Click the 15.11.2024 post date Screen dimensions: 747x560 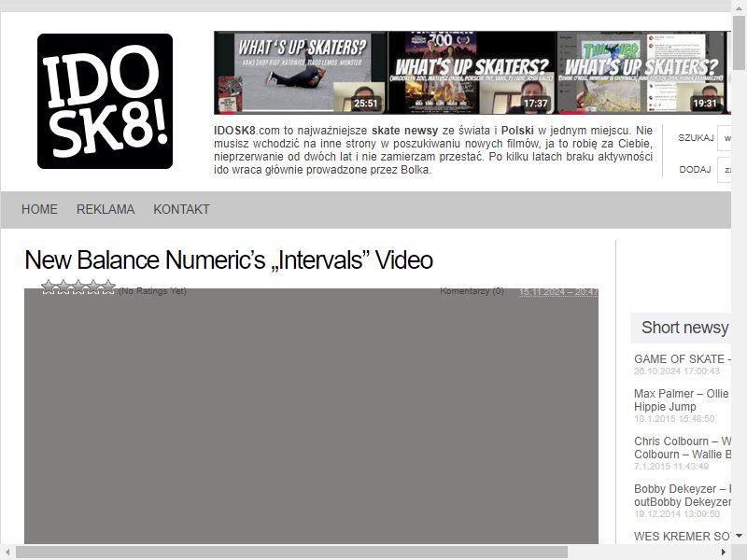click(x=558, y=291)
